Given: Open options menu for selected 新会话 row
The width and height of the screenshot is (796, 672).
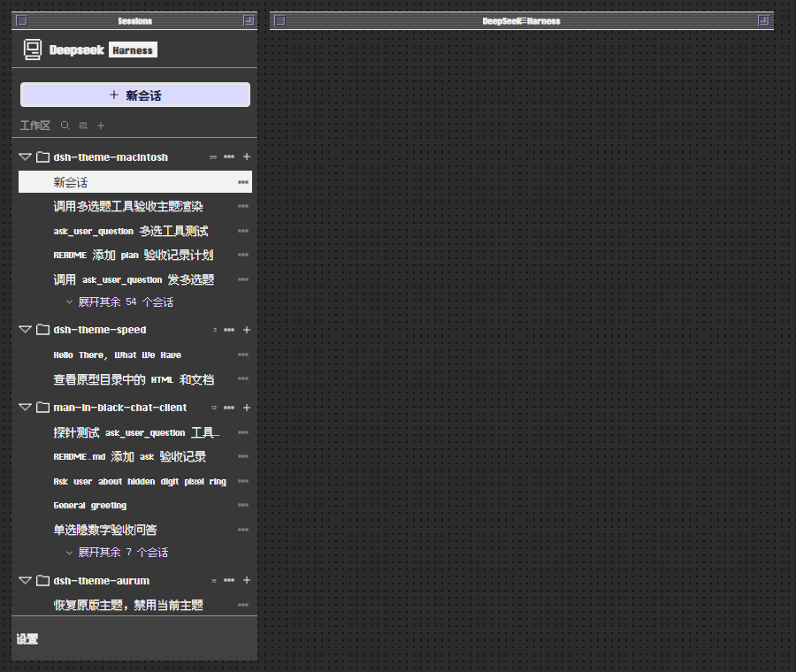Looking at the screenshot, I should (243, 181).
